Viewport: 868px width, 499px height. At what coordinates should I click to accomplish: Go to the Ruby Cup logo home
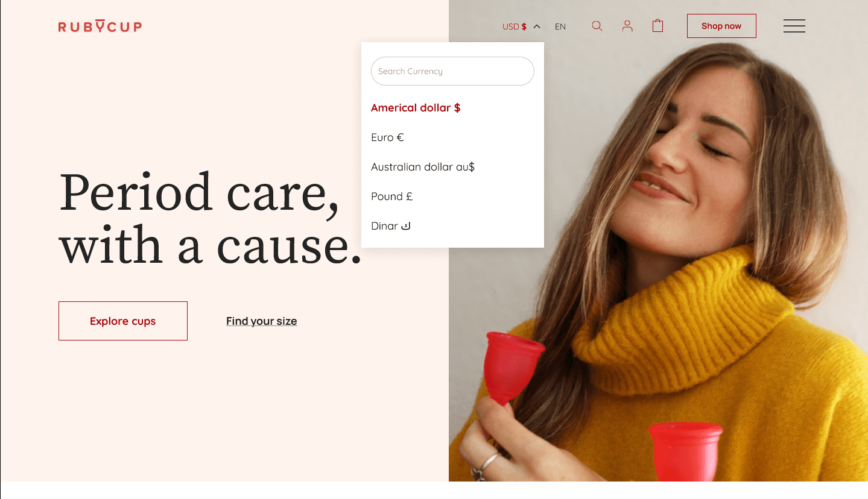tap(100, 26)
